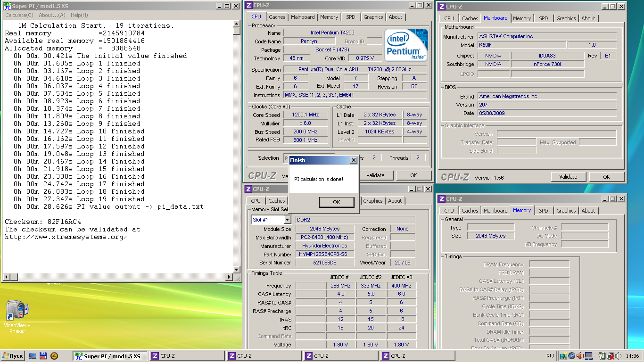Click the CPU-Z title icon of Processor window
644x362 pixels.
click(x=248, y=5)
